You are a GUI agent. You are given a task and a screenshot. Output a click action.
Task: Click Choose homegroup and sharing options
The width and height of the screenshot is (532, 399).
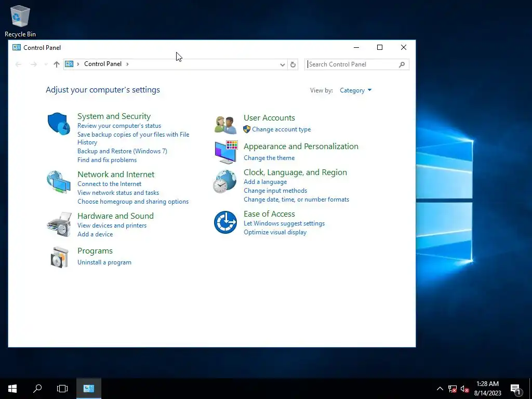pos(133,201)
